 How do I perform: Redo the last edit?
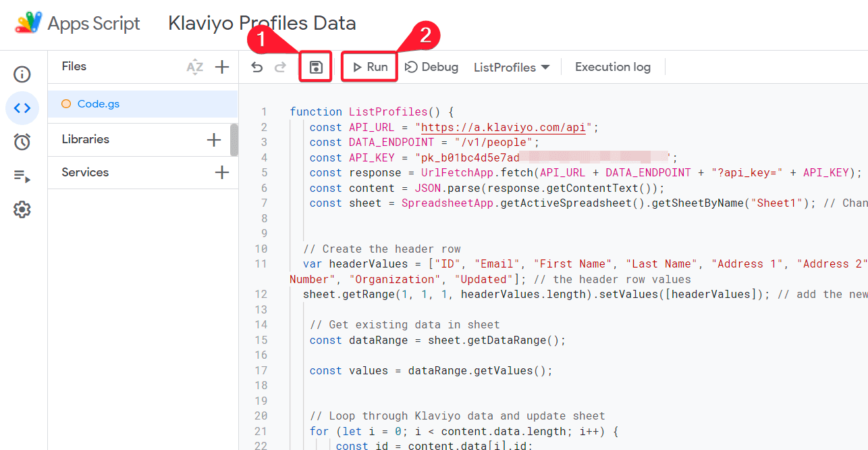pyautogui.click(x=280, y=67)
